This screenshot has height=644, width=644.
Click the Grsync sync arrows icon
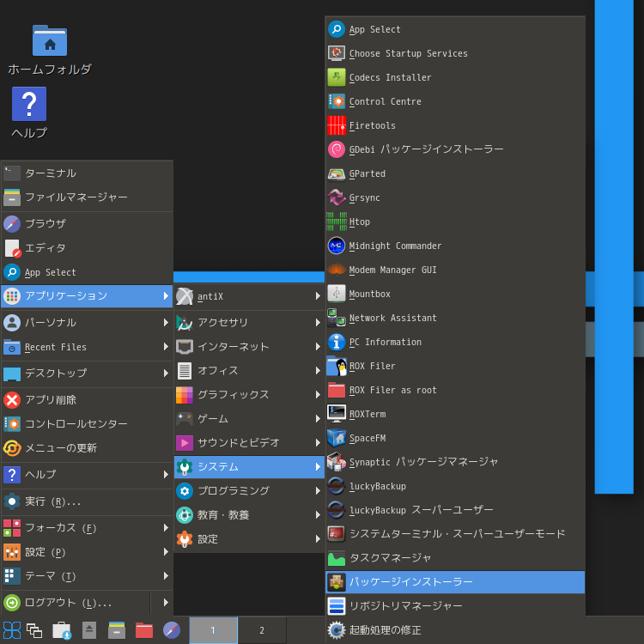tap(337, 197)
